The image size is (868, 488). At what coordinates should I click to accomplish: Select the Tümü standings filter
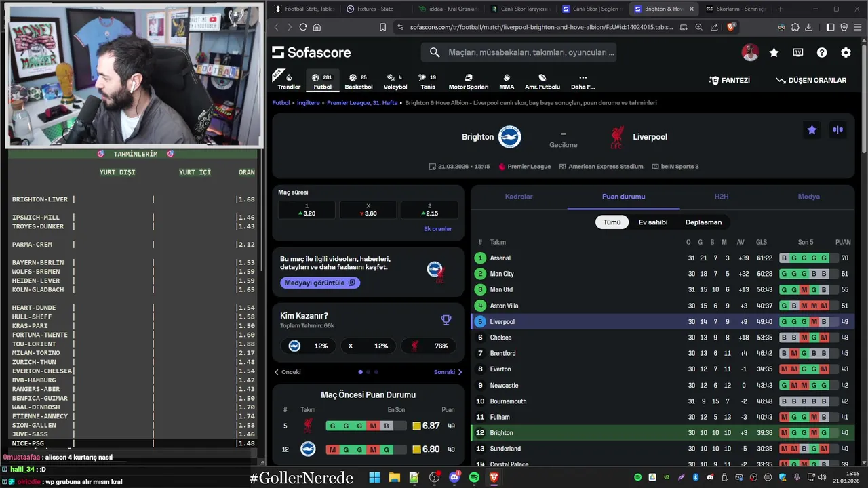point(612,222)
